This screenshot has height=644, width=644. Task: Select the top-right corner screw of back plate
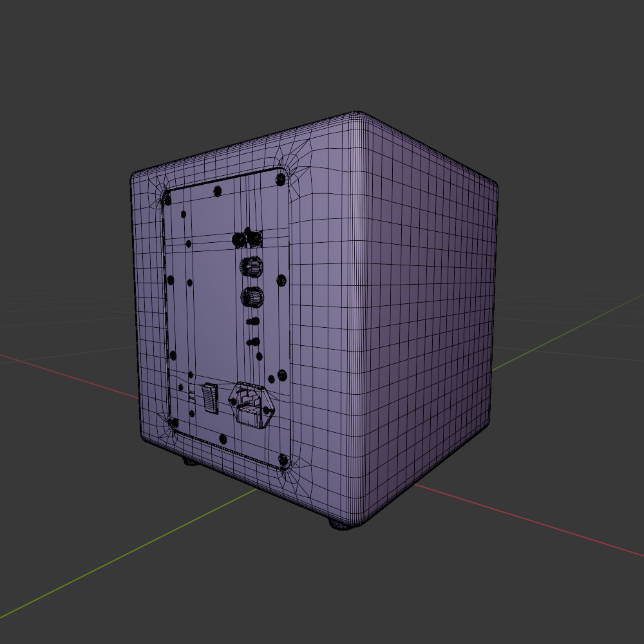(x=281, y=179)
